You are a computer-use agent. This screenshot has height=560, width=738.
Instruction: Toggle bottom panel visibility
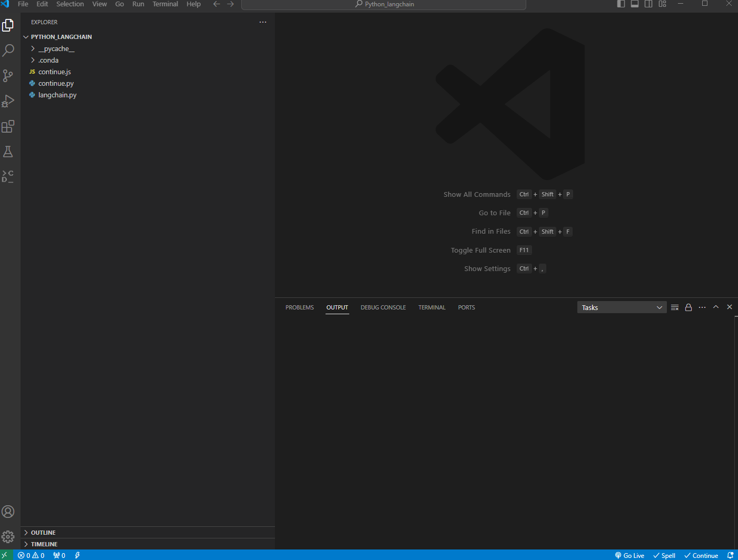(x=635, y=4)
